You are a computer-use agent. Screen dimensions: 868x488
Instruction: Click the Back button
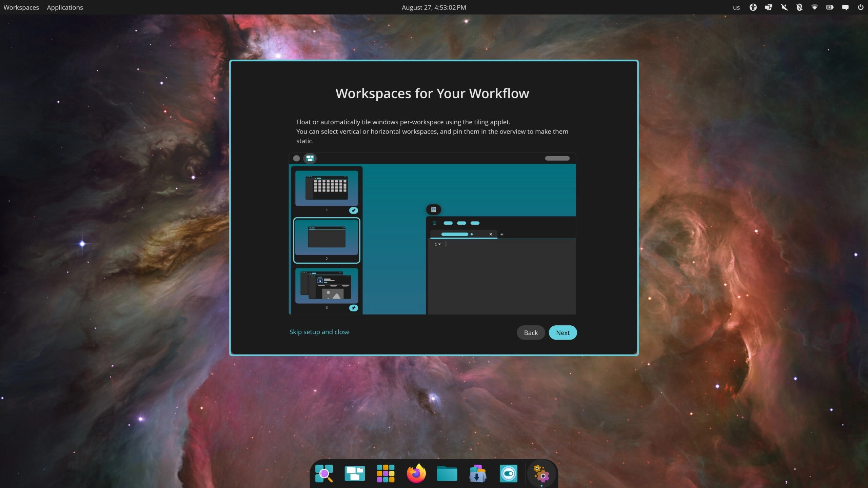(x=531, y=332)
